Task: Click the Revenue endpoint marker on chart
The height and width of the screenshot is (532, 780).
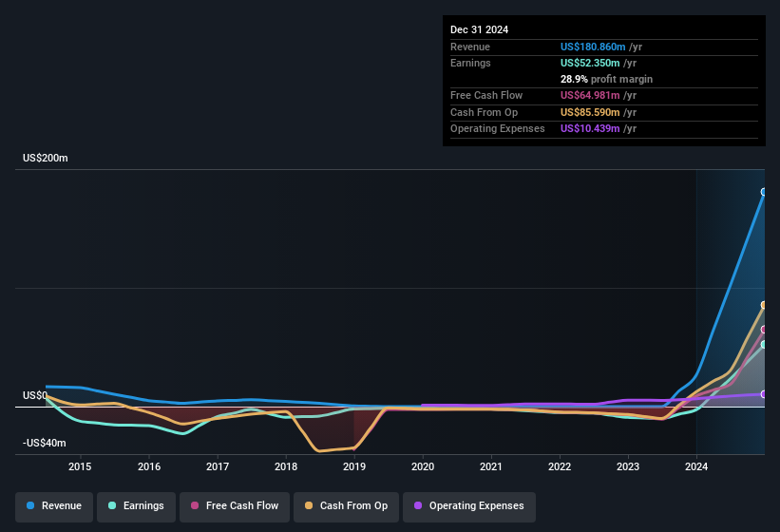Action: click(x=764, y=192)
